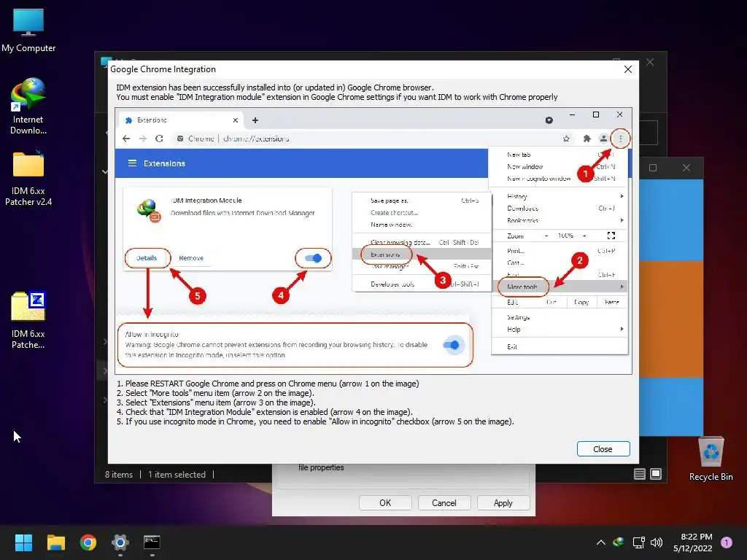
Task: Click the illustrated 'Remove' link
Action: coord(191,258)
